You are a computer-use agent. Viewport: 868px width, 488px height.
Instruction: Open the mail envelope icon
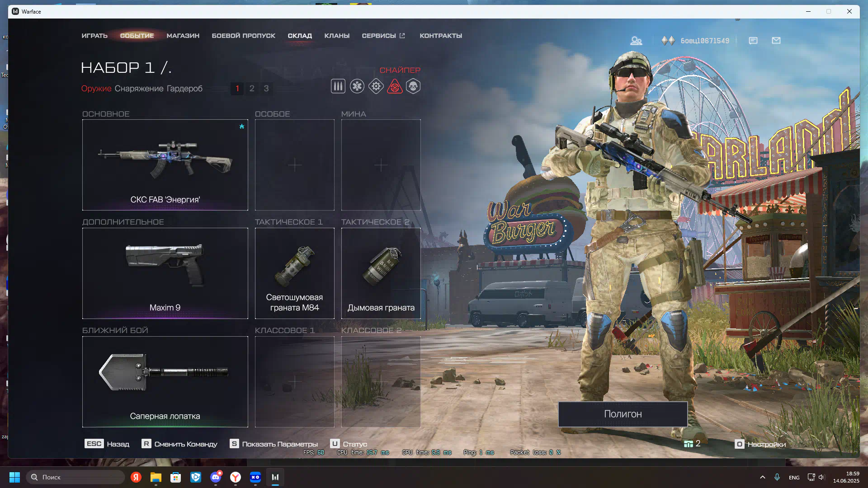coord(776,41)
